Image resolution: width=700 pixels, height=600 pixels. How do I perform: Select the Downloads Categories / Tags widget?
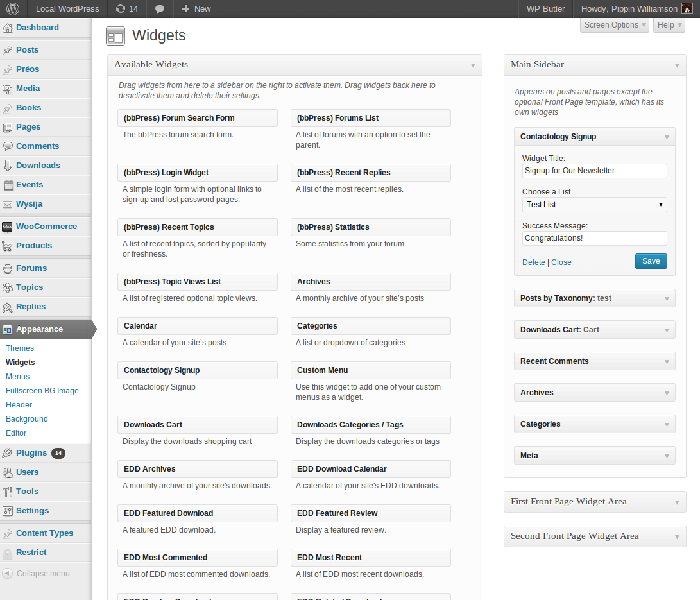coord(371,425)
